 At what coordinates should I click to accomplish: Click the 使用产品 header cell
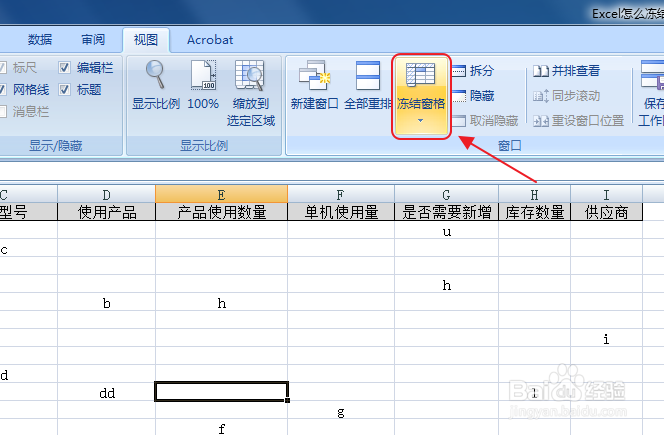[106, 212]
